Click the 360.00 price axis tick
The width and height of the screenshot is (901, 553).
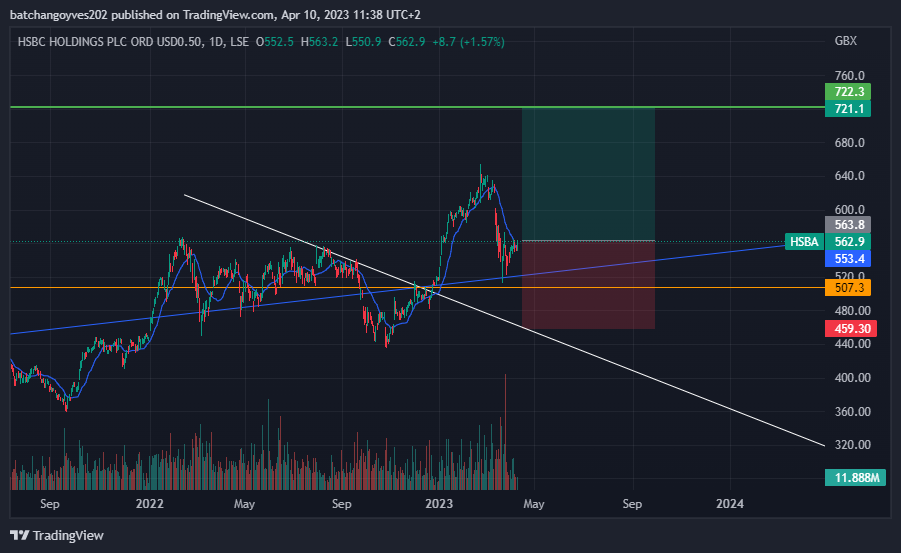coord(852,412)
